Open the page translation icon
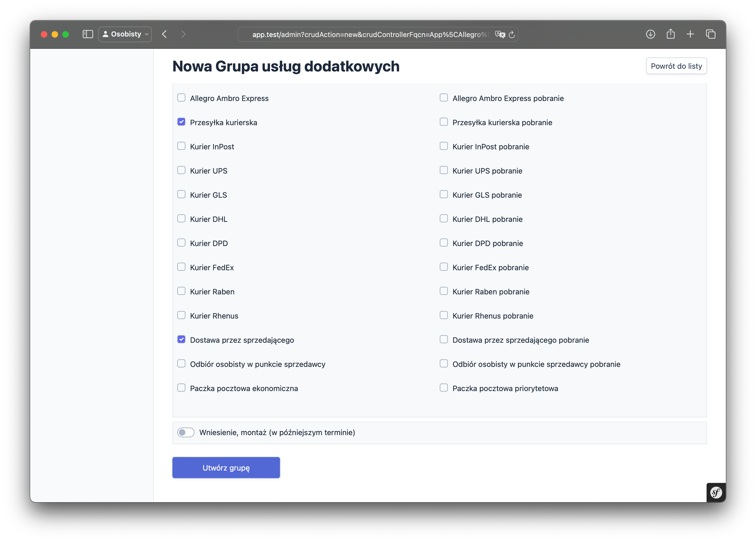This screenshot has height=542, width=756. tap(500, 34)
